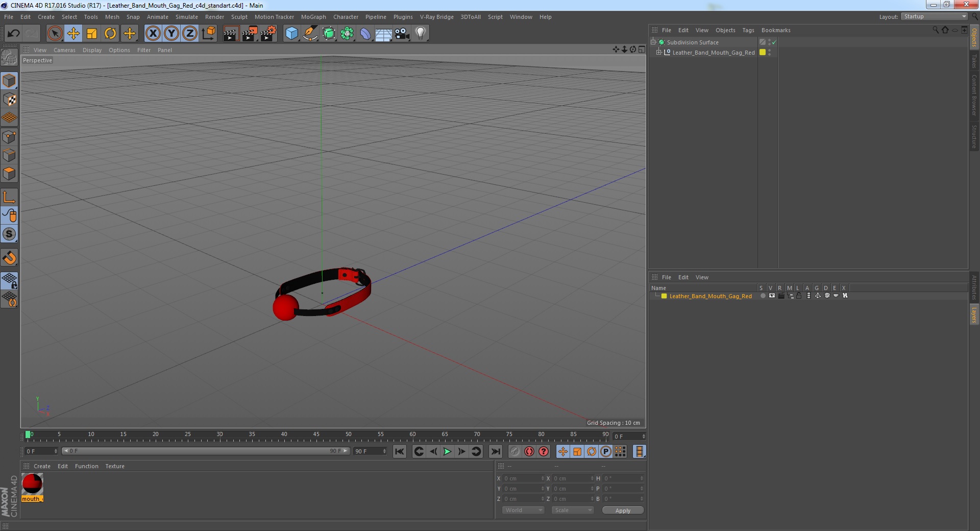Select the mouth material thumbnail
The image size is (980, 531).
click(x=32, y=484)
